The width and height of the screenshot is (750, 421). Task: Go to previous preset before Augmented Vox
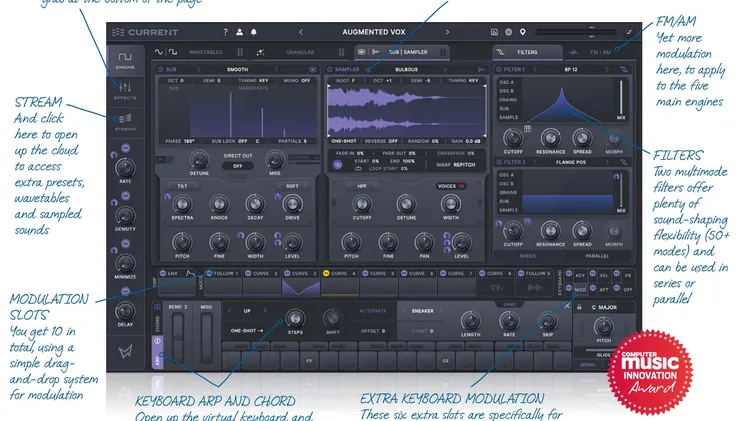tap(301, 32)
